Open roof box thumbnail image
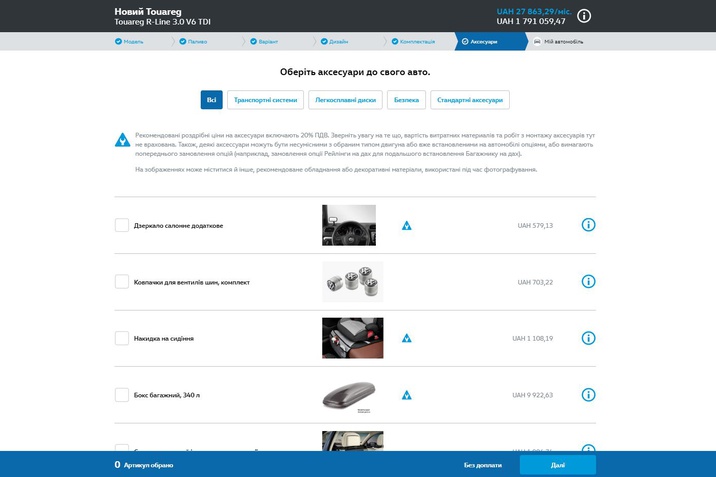The height and width of the screenshot is (477, 716). (x=350, y=397)
